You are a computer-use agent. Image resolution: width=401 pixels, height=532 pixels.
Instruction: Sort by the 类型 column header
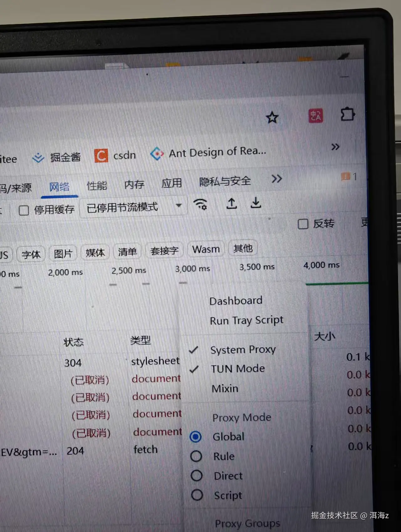click(x=141, y=340)
